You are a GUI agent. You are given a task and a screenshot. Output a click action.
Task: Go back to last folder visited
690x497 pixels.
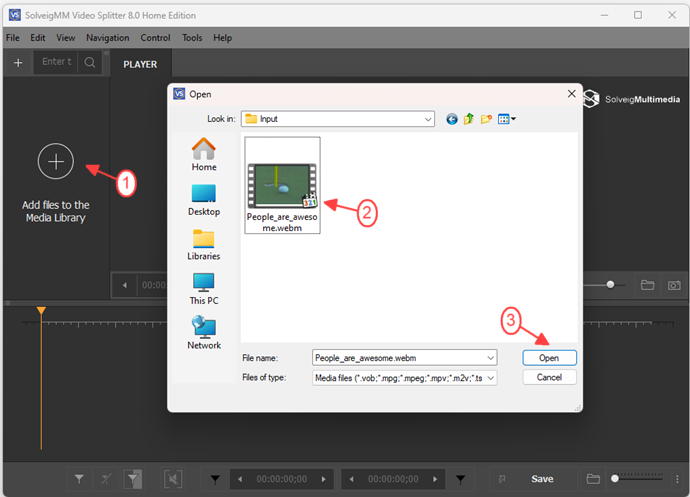(452, 119)
